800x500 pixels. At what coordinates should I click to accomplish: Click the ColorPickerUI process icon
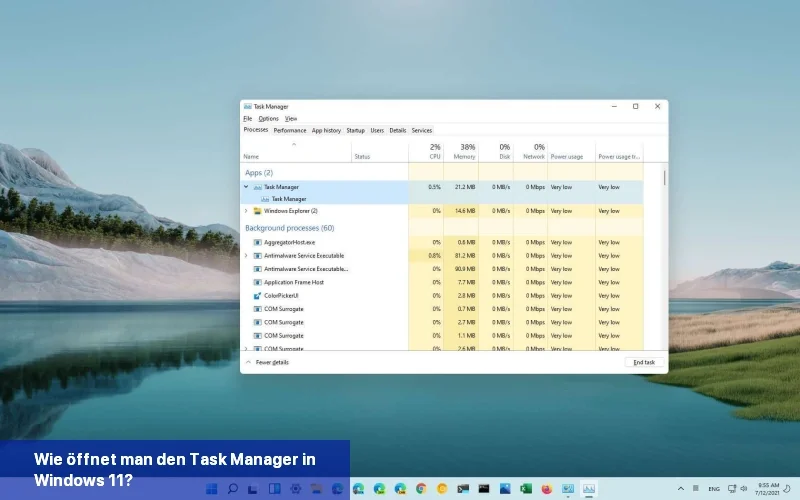pos(257,296)
